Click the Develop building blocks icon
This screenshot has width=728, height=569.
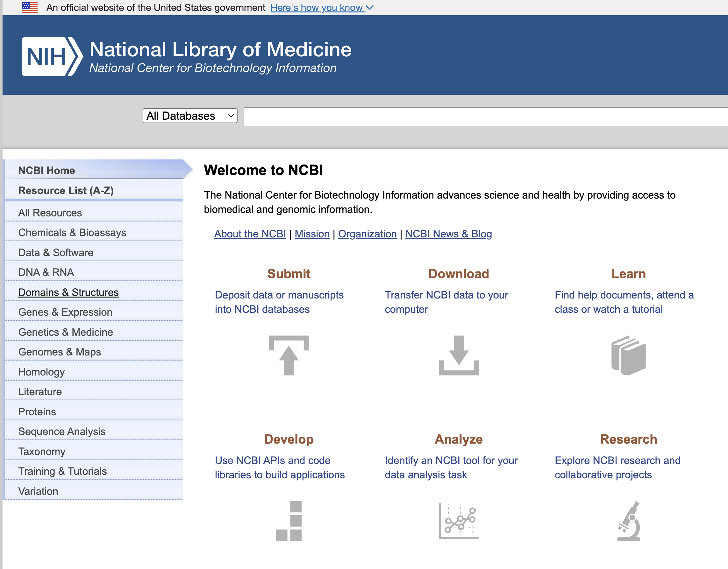pyautogui.click(x=289, y=521)
